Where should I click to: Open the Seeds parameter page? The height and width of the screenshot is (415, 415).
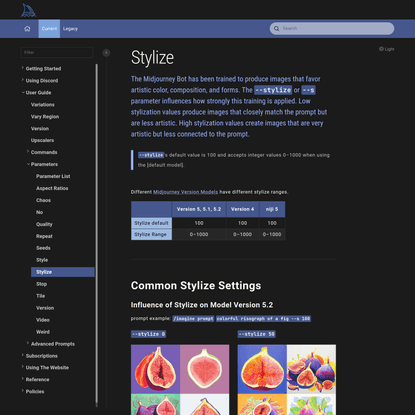pyautogui.click(x=43, y=248)
